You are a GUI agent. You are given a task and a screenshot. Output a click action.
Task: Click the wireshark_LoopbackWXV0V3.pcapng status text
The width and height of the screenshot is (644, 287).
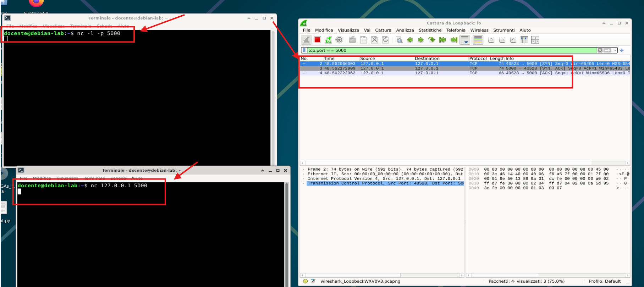pos(360,281)
